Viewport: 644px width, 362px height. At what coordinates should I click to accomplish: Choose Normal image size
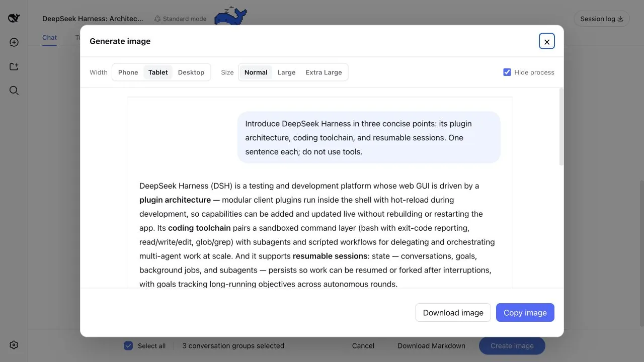click(x=256, y=72)
